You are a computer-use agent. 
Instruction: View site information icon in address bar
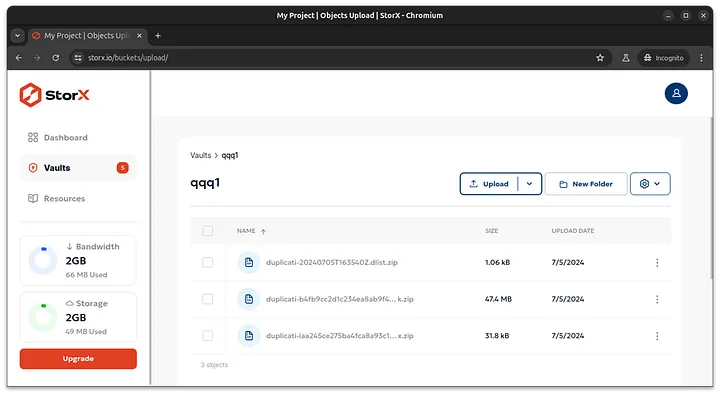coord(78,58)
